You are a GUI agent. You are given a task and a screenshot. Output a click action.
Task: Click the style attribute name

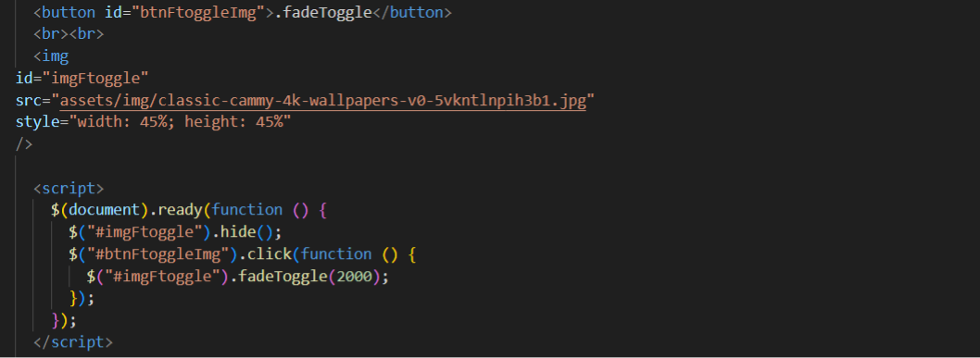pos(37,122)
